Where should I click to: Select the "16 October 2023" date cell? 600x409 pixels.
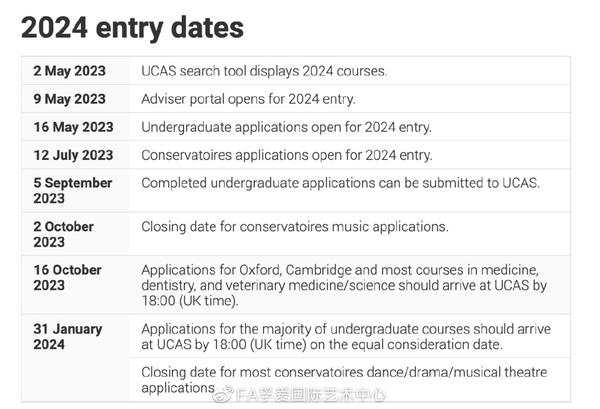pyautogui.click(x=67, y=277)
